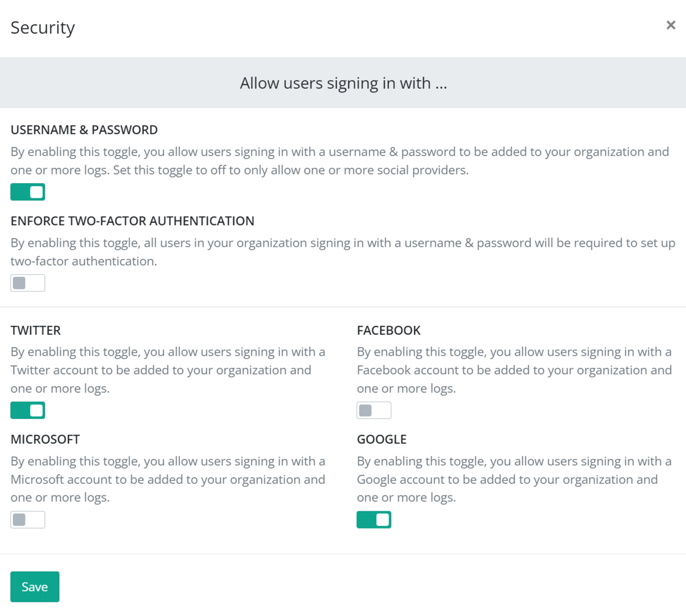The height and width of the screenshot is (616, 686).
Task: Click 'ENFORCE TWO-FACTOR AUTHENTICATION' heading
Action: point(132,221)
